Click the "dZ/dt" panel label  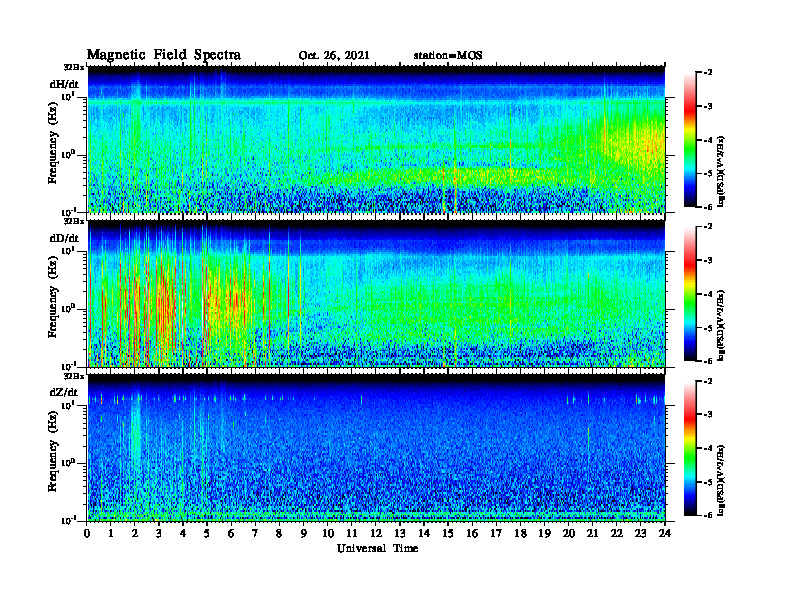64,392
